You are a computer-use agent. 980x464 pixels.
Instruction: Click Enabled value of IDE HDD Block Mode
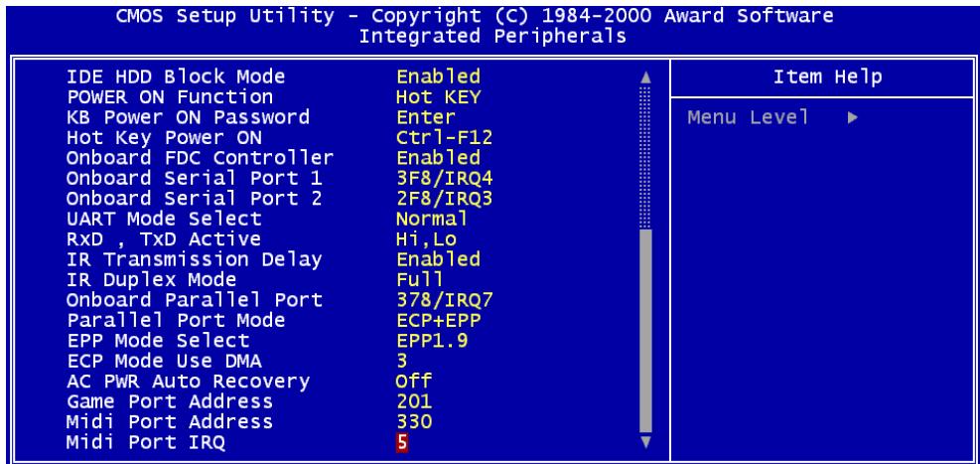click(438, 77)
